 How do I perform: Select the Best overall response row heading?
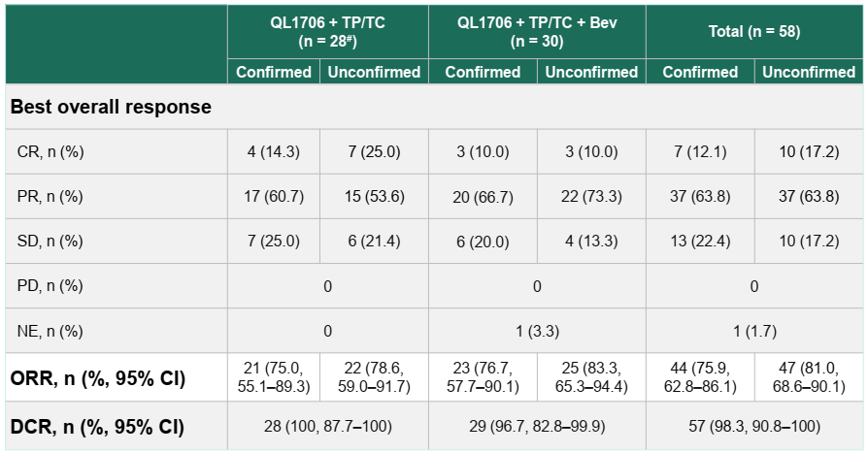(x=111, y=108)
